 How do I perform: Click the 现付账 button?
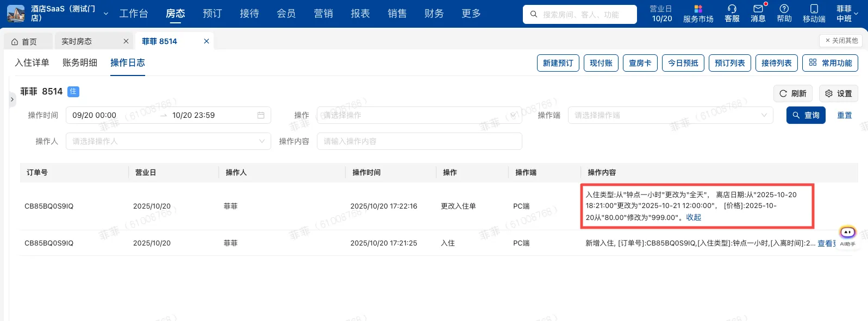[601, 63]
